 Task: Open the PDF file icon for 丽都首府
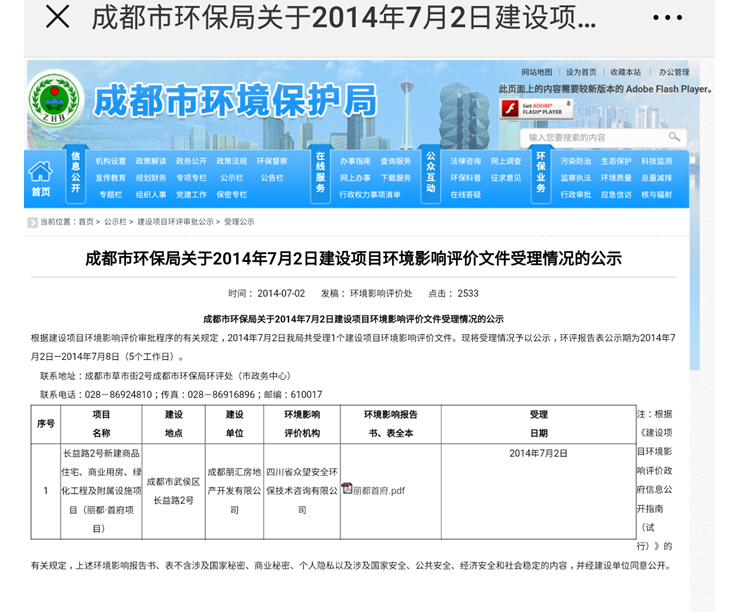[347, 489]
